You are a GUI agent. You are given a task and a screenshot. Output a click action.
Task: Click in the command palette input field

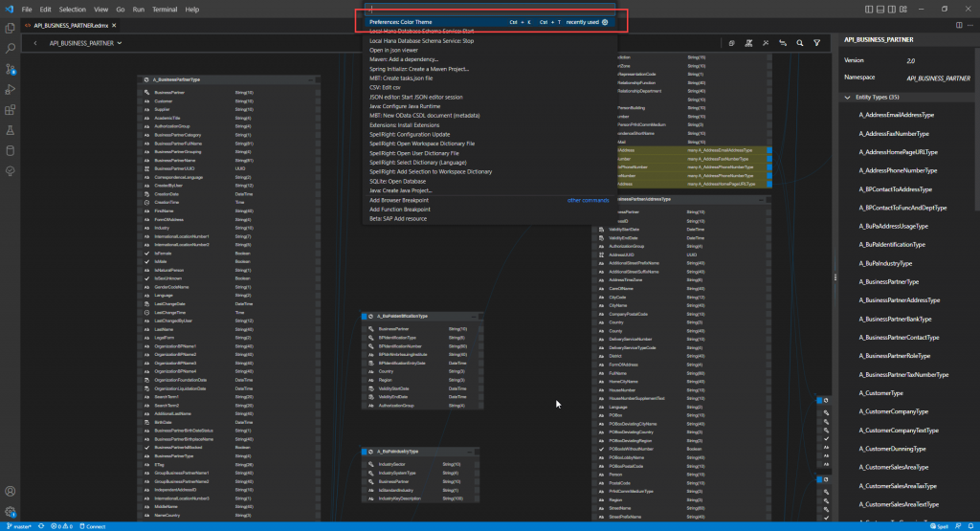pos(489,10)
